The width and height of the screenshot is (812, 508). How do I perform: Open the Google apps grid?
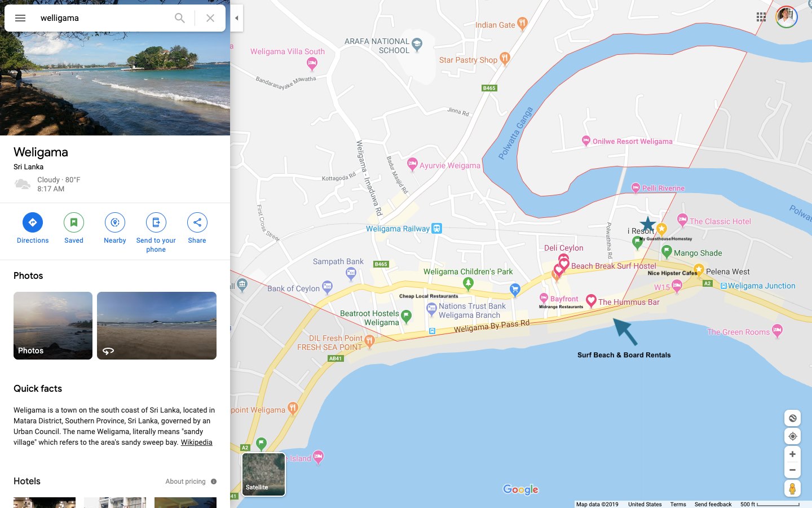[x=761, y=17]
